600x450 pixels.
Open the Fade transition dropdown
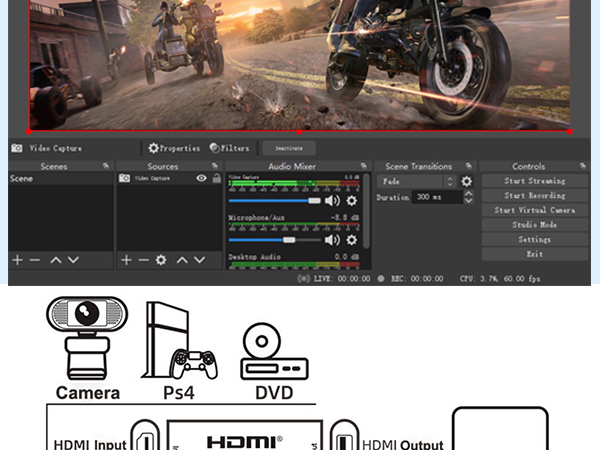click(x=416, y=181)
